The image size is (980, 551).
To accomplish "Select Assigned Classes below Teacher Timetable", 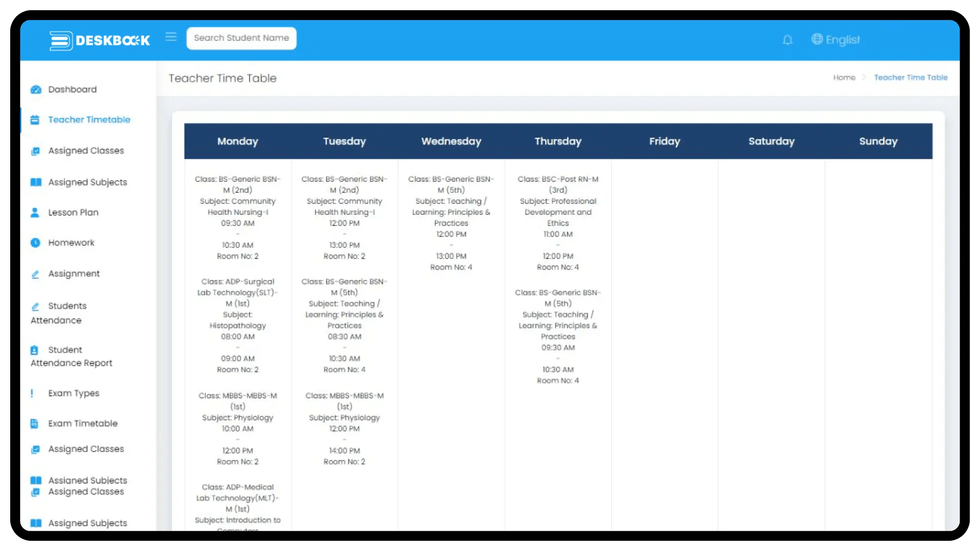I will tap(86, 151).
